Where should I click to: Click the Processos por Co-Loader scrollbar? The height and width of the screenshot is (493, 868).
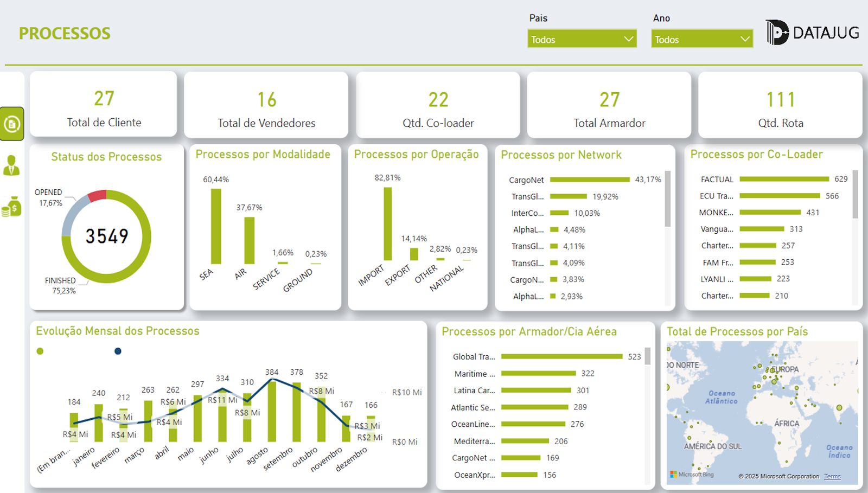[855, 195]
